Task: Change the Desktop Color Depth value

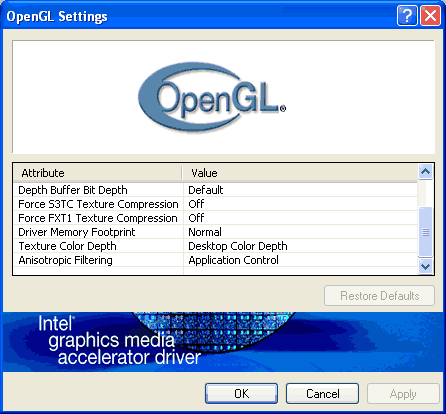Action: click(238, 246)
